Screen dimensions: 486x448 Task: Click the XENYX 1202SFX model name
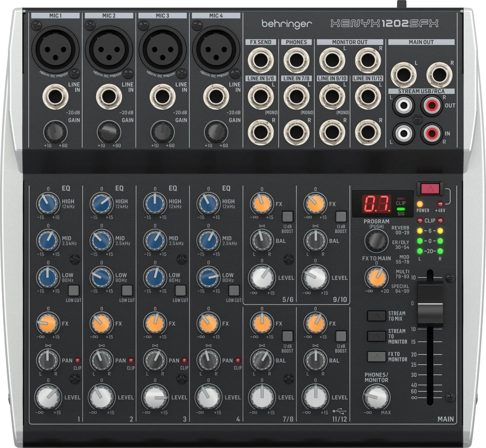coord(384,23)
